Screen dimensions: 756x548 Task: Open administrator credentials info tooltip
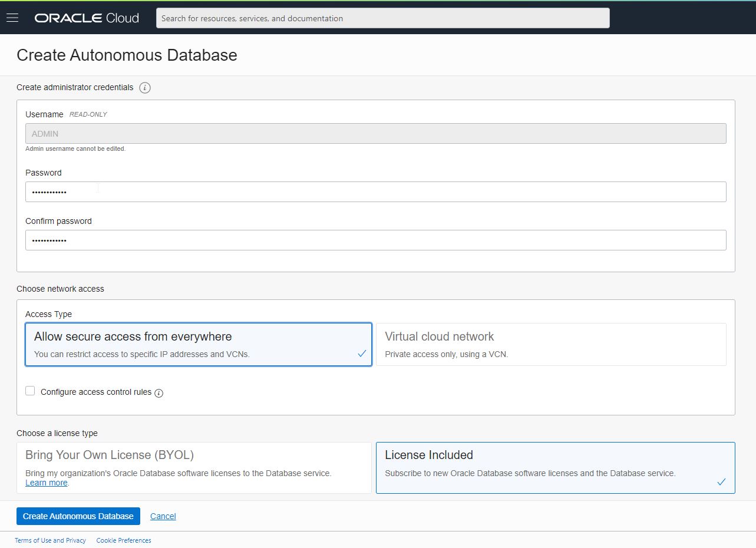coord(145,87)
